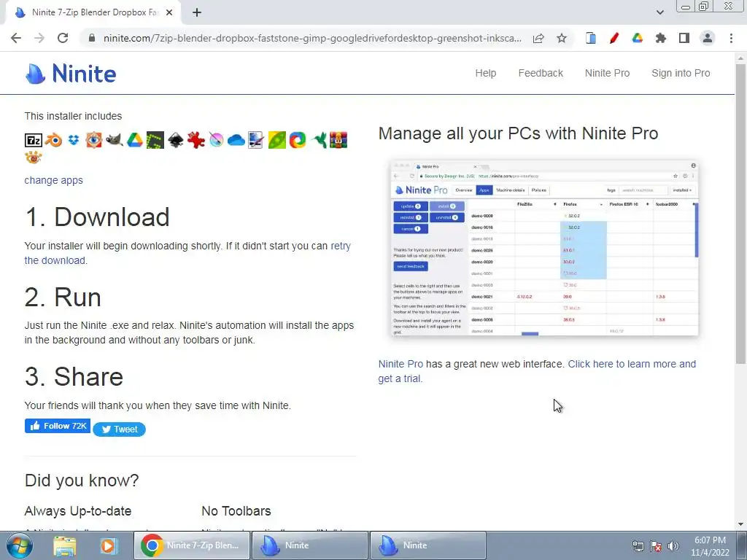747x560 pixels.
Task: Click the Inkscape app icon
Action: point(175,140)
